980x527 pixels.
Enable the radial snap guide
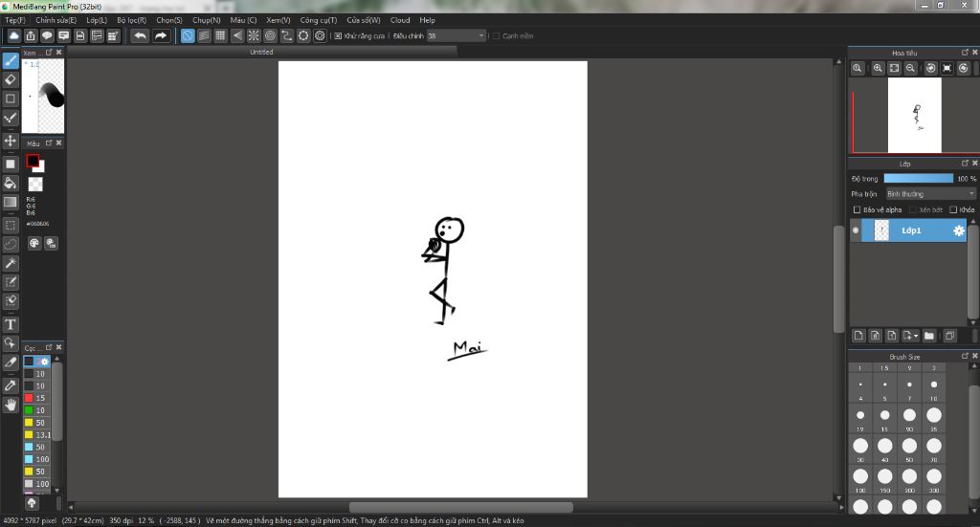(x=254, y=35)
